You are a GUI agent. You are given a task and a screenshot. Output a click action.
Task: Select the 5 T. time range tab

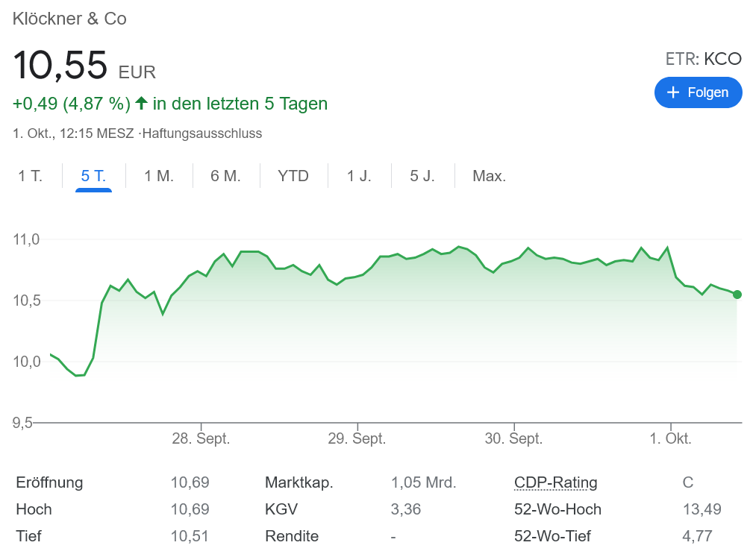tap(93, 177)
